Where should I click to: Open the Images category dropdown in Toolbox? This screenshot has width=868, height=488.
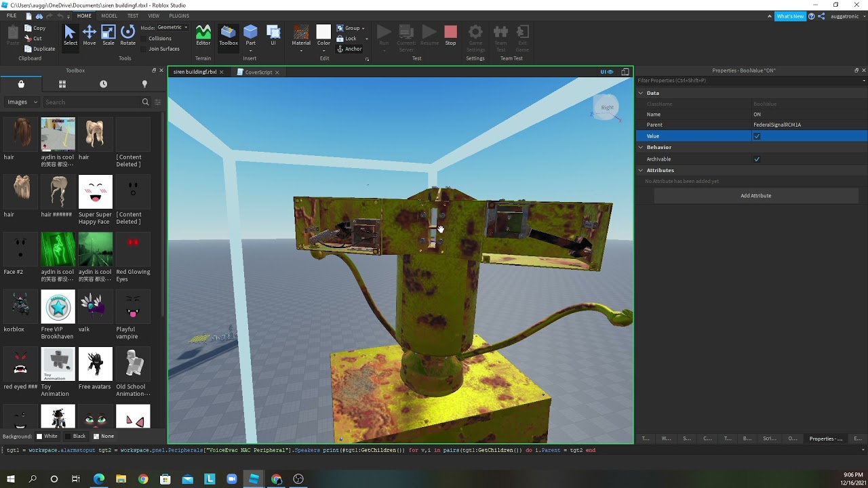[x=22, y=102]
